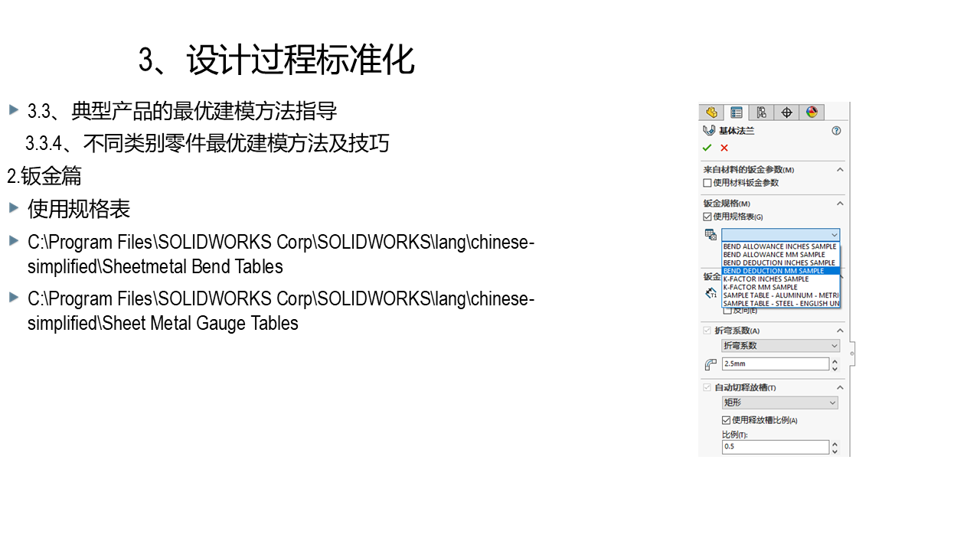Viewport: 980px width, 551px height.
Task: Pick BEND ALLOWANCE INCHES SAMPLE option
Action: pos(779,246)
